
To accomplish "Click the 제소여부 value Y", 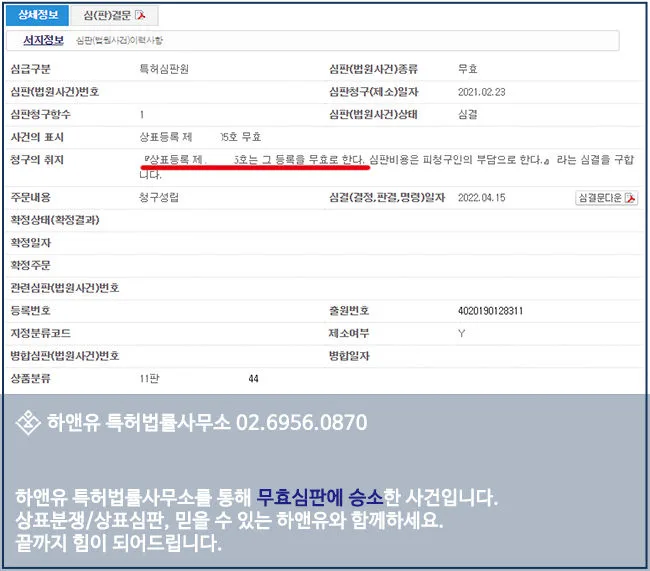I will click(461, 333).
